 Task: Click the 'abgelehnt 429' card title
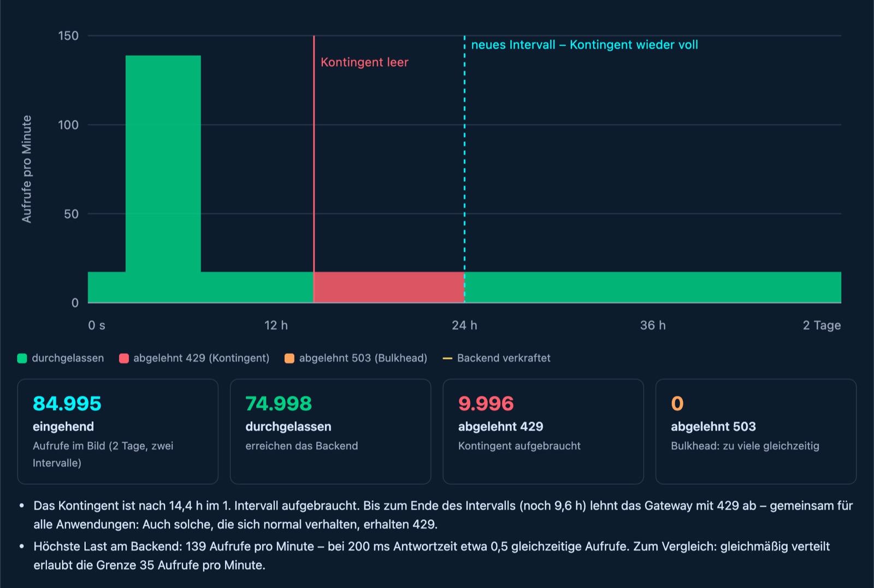tap(501, 426)
